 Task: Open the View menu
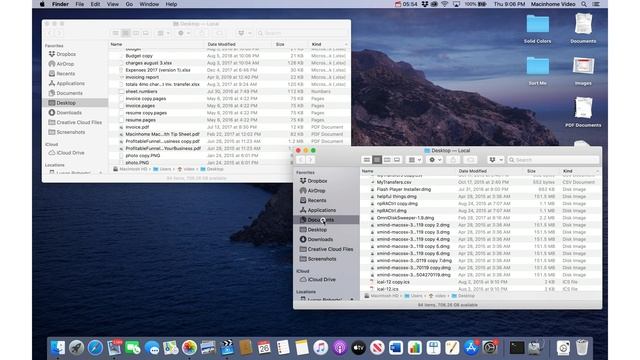pos(113,4)
